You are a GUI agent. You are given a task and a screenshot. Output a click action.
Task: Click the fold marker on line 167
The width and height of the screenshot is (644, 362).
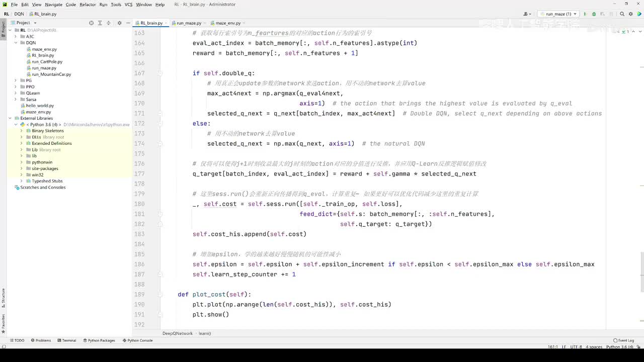[x=160, y=73]
